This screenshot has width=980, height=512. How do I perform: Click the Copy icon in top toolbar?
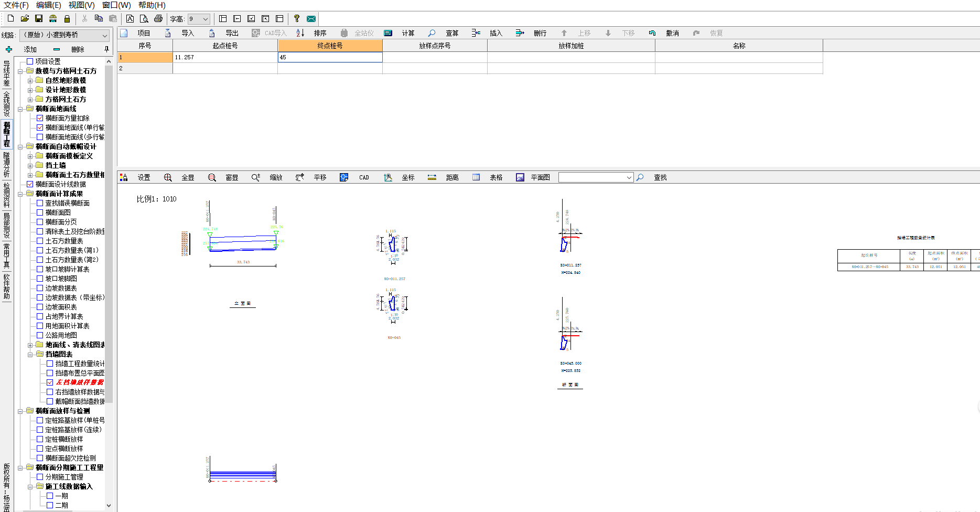99,18
